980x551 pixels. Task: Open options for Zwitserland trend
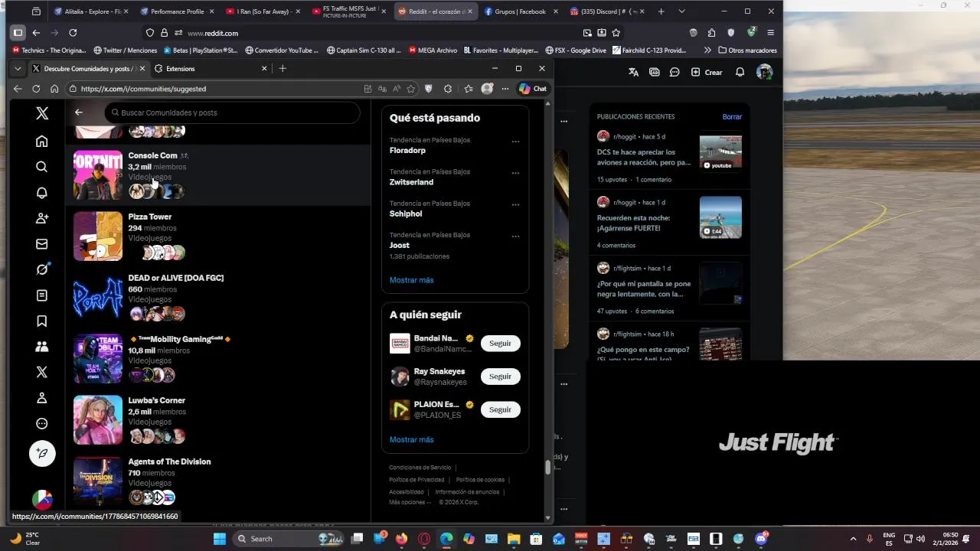515,173
